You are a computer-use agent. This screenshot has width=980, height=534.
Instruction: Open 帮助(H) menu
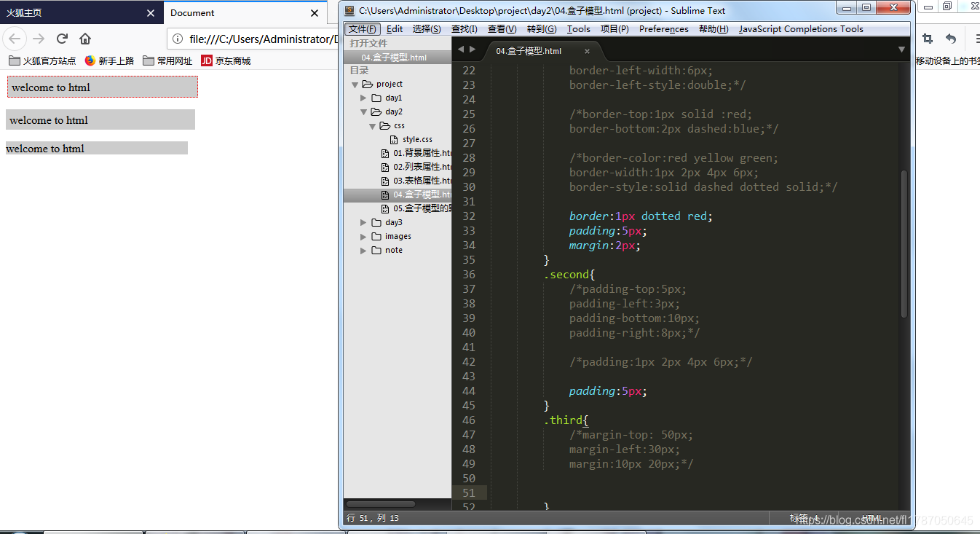click(714, 29)
